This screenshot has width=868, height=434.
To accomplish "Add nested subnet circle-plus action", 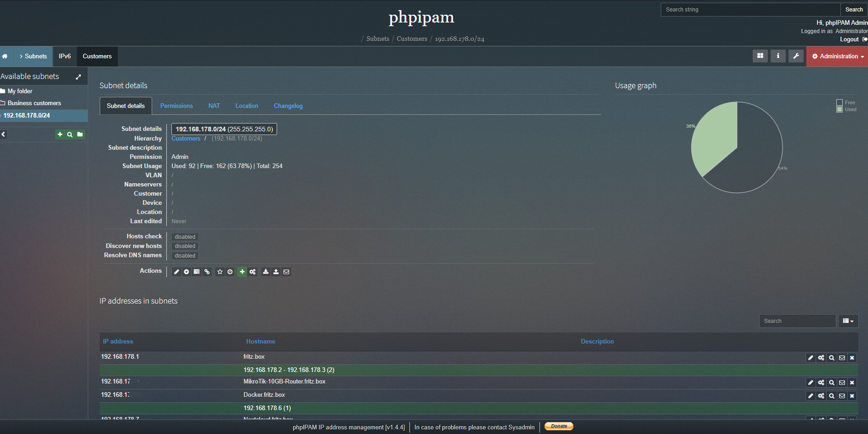I will tap(187, 272).
